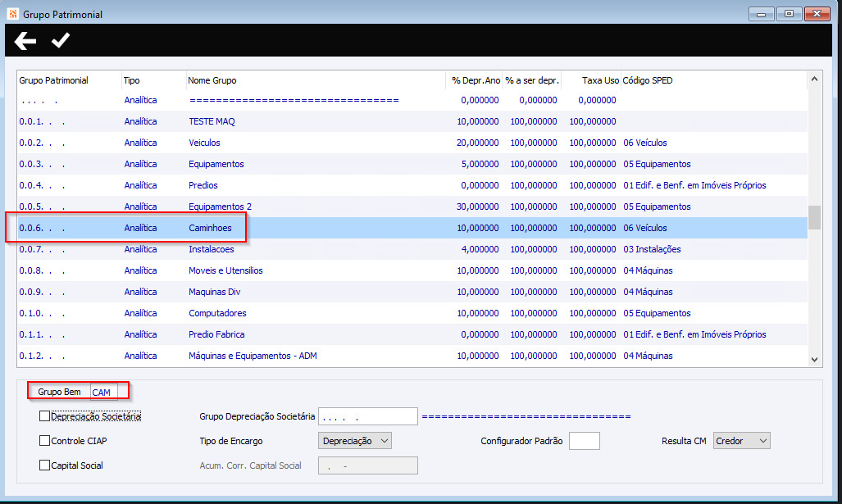Screen dimensions: 842x504
Task: Click SPED 06 Veículos in Caminhoes row
Action: pos(645,228)
